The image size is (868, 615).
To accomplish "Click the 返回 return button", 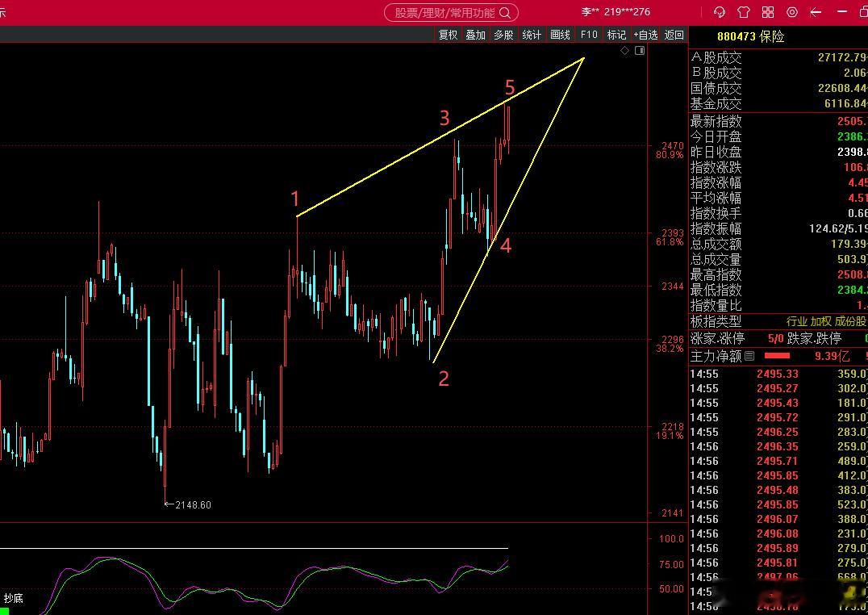I will click(674, 35).
